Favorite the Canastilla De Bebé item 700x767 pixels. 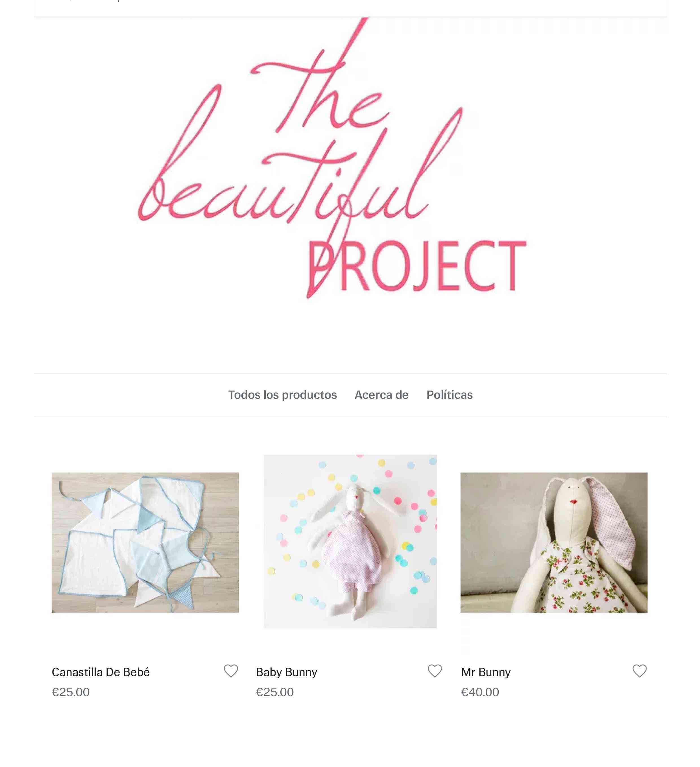point(230,671)
